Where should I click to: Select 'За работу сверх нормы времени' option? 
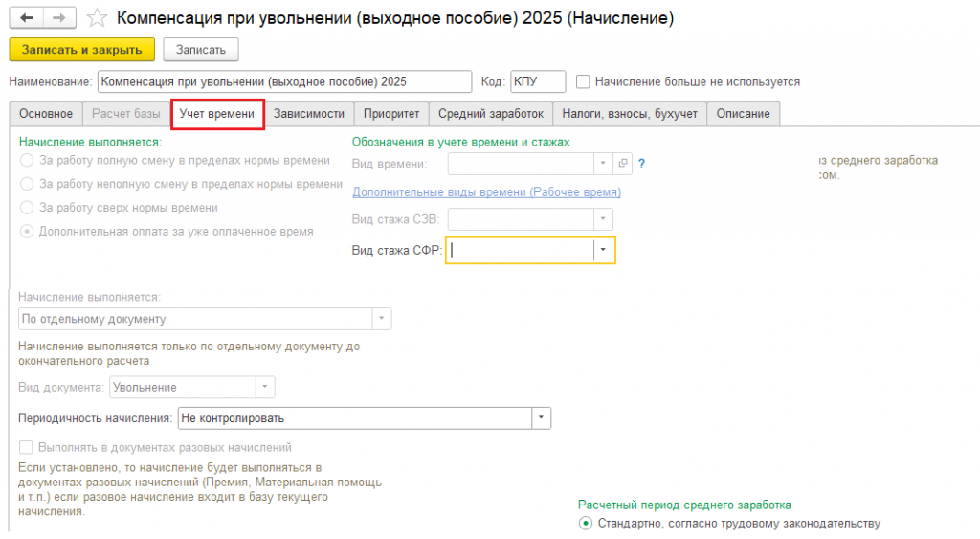(x=27, y=208)
